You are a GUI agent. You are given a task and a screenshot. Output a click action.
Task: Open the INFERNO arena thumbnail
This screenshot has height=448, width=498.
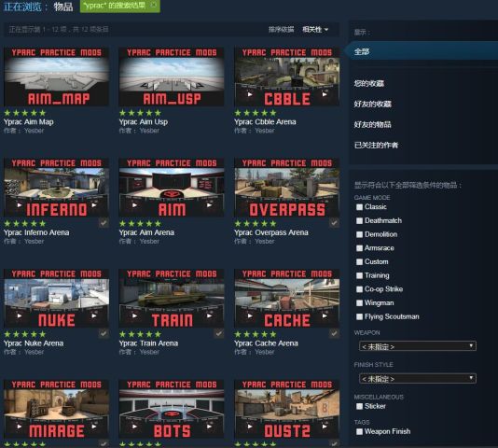click(57, 188)
